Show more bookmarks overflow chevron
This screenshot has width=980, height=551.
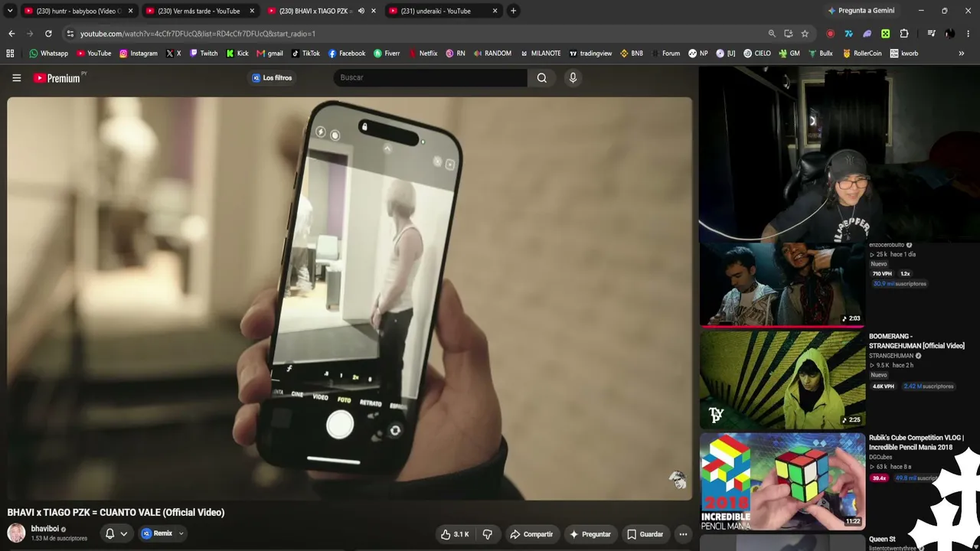pyautogui.click(x=962, y=54)
